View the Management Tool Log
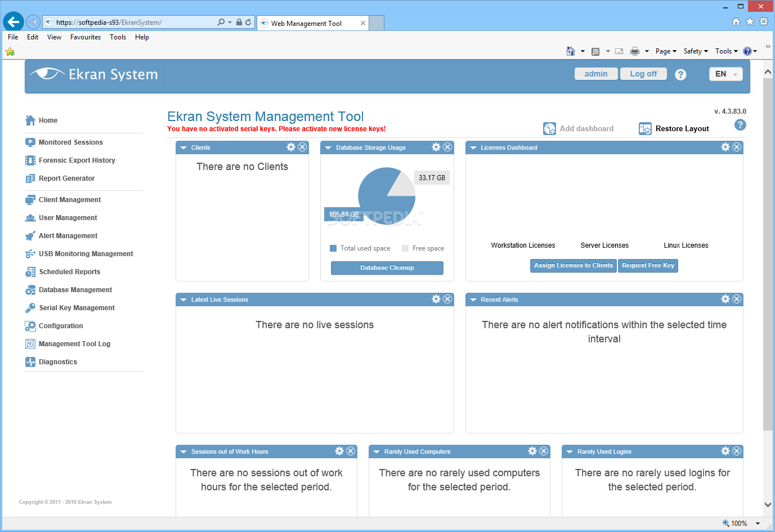Viewport: 775px width, 532px height. (68, 344)
